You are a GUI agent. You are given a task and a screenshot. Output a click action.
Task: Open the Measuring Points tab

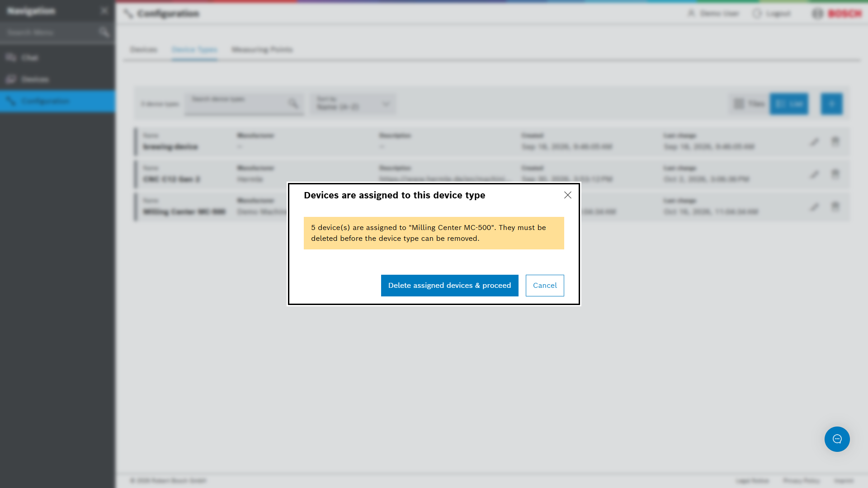(262, 50)
